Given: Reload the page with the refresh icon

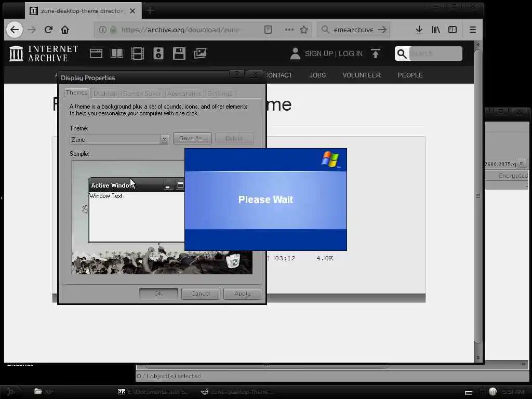Looking at the screenshot, I should coord(48,30).
